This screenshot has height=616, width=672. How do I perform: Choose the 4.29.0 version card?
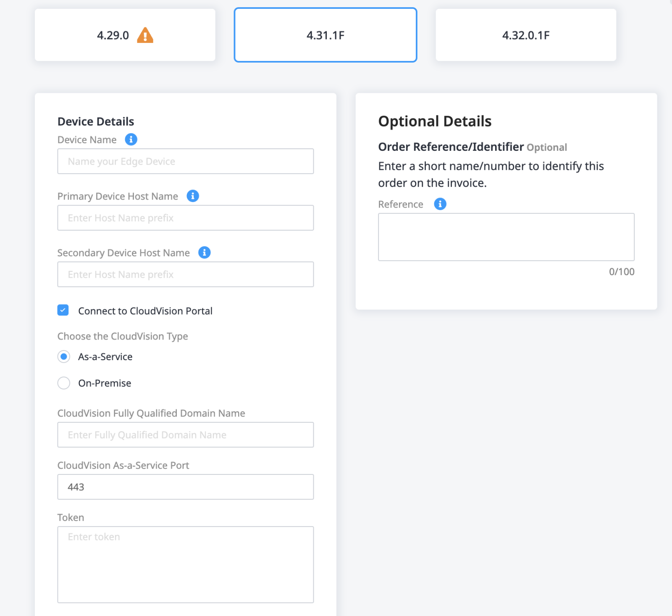125,35
